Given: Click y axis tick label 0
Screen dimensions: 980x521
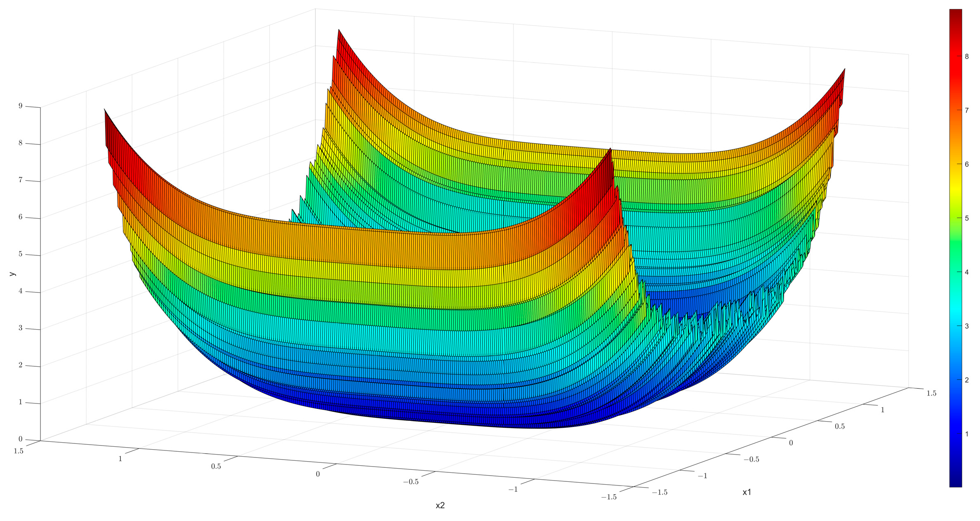Looking at the screenshot, I should [20, 439].
